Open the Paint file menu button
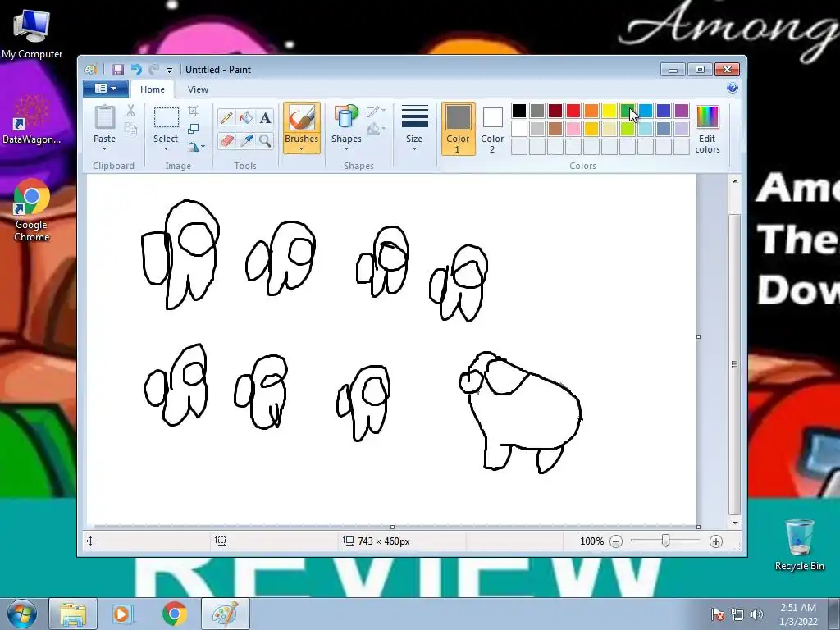 tap(106, 89)
